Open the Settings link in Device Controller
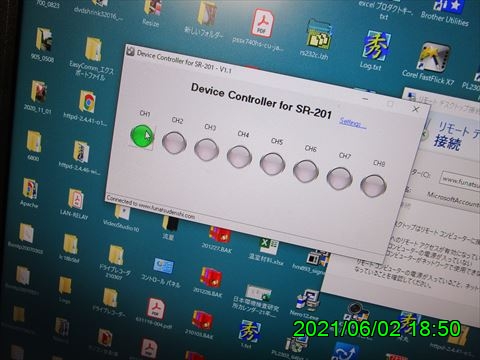This screenshot has width=480, height=360. [x=352, y=123]
